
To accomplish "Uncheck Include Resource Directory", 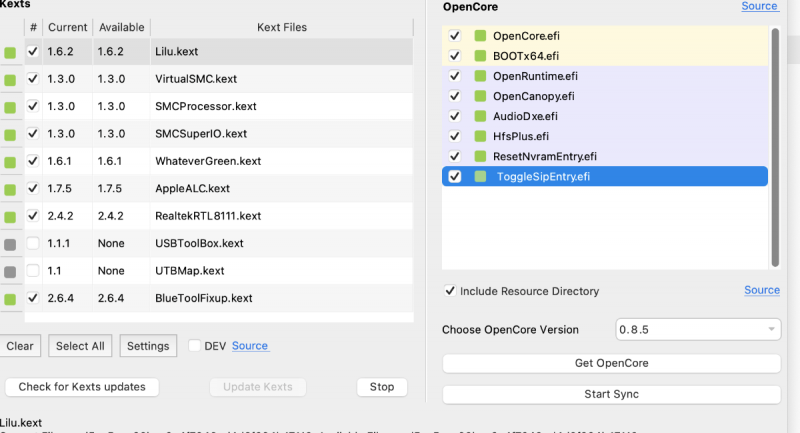I will 450,291.
